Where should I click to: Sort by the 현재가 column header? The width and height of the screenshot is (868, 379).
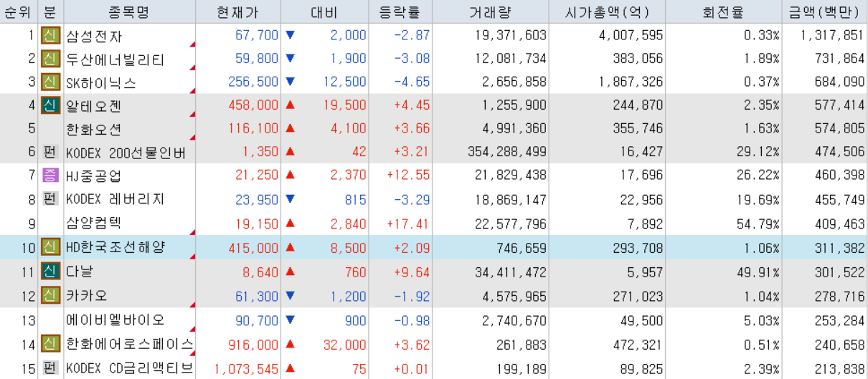237,12
